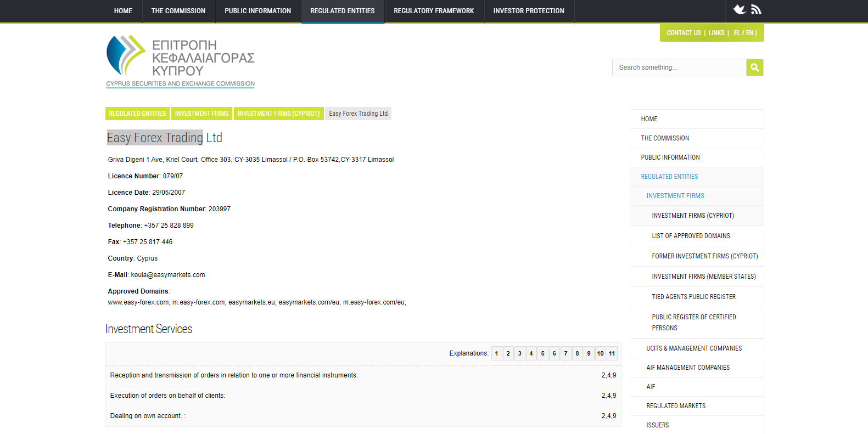Click the licence date 29/05/2007

[169, 193]
